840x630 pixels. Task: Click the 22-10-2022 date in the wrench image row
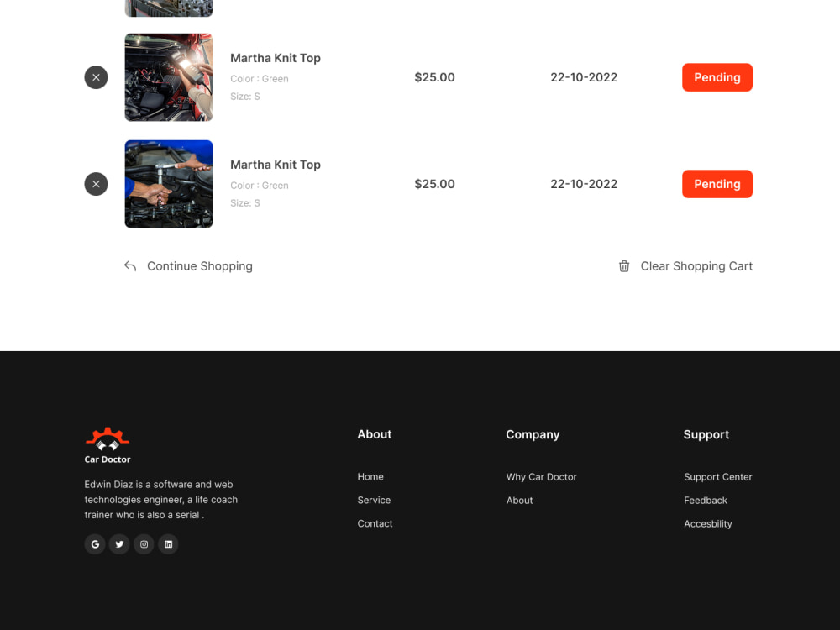point(584,184)
